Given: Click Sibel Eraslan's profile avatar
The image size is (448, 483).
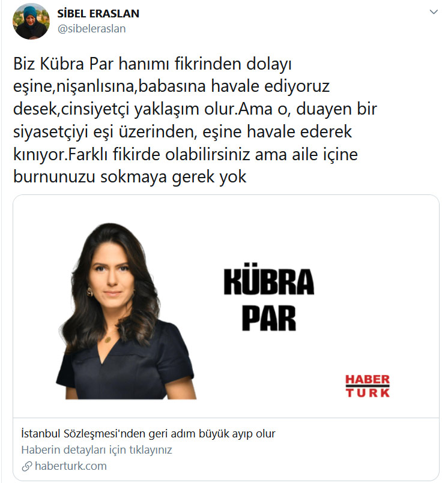Looking at the screenshot, I should click(31, 21).
